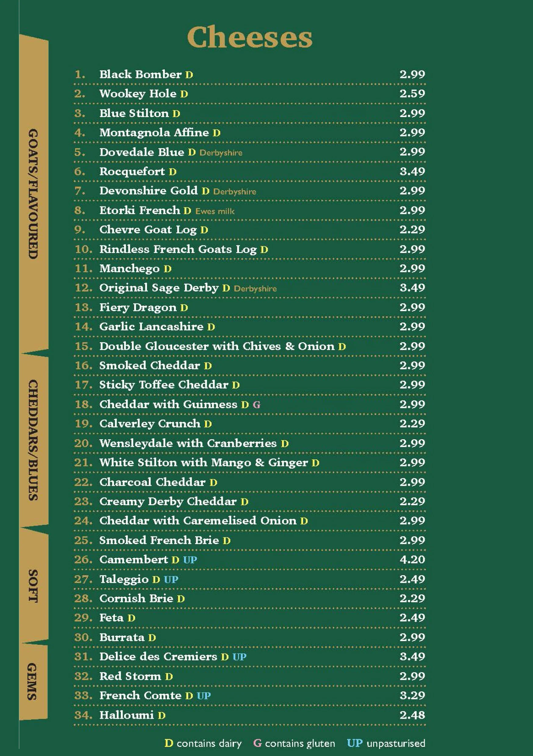Click the Cheeses page heading
This screenshot has height=756, width=533.
point(250,37)
